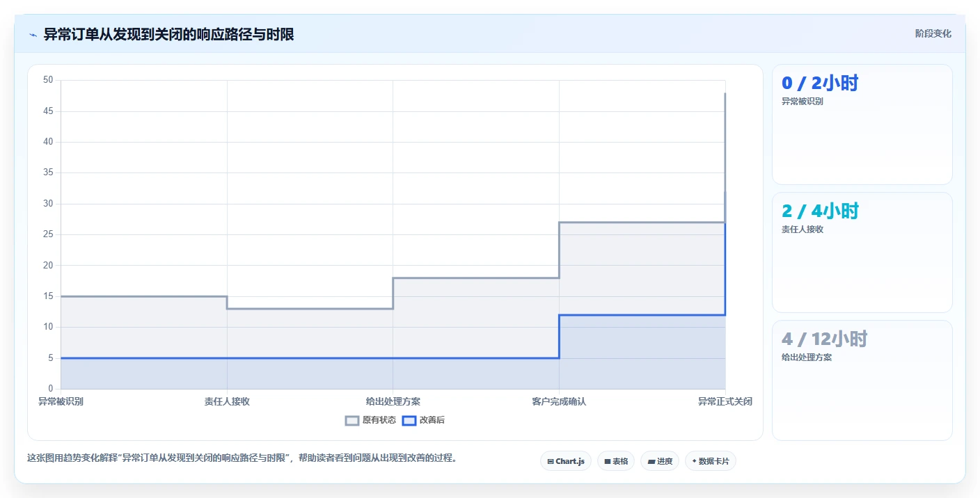Click the gray 原有状态 legend color box
The height and width of the screenshot is (498, 980).
tap(352, 420)
